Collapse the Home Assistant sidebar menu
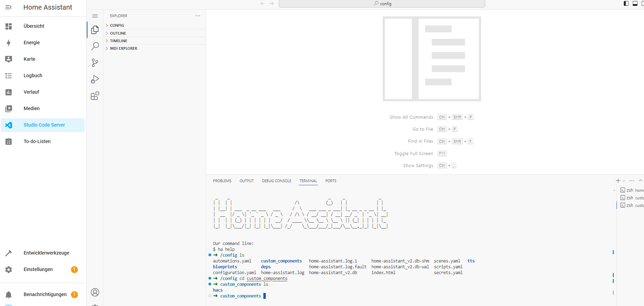 click(9, 7)
